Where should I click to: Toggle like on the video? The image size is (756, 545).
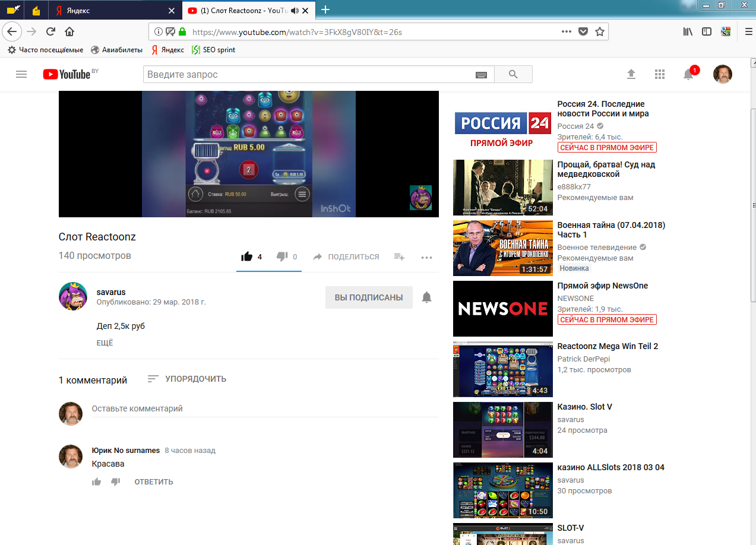246,256
